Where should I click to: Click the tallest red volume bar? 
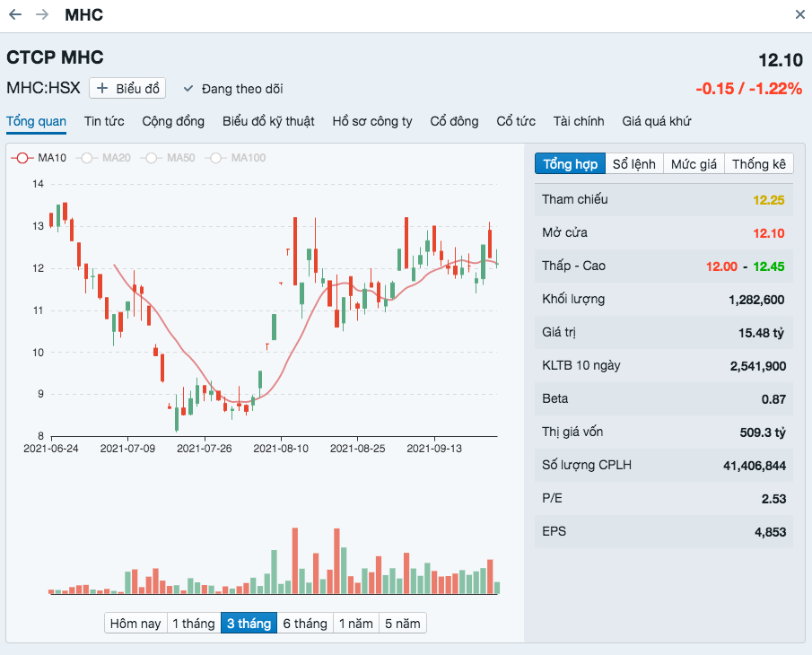pyautogui.click(x=295, y=561)
